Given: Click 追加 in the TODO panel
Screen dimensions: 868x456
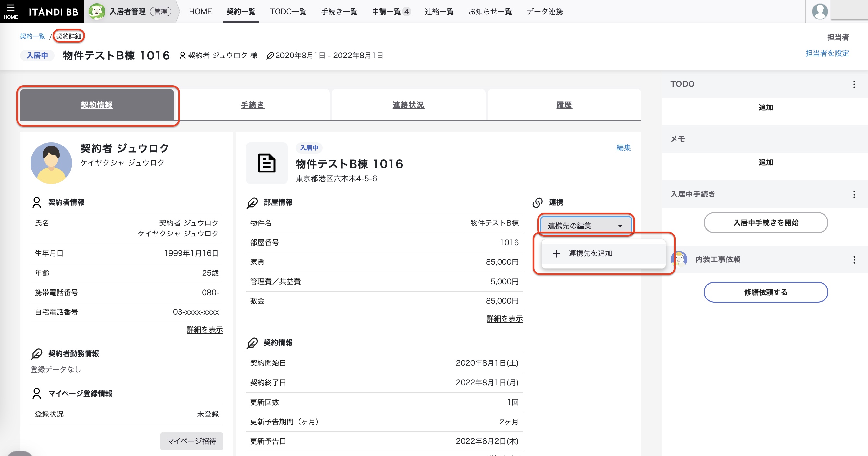Looking at the screenshot, I should coord(765,108).
